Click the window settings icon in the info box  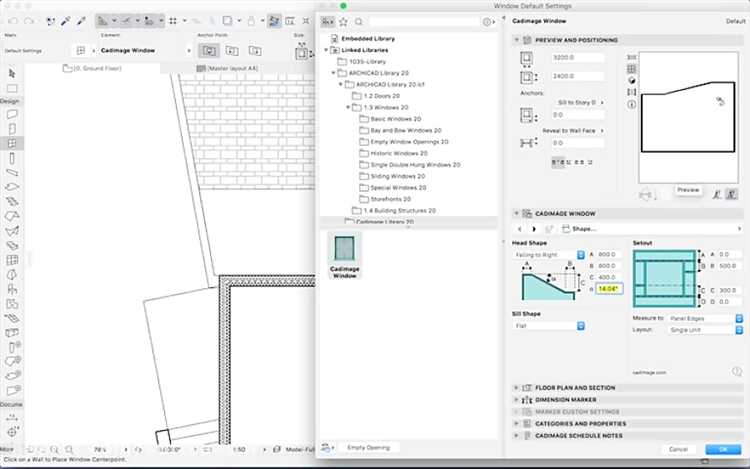pyautogui.click(x=81, y=50)
